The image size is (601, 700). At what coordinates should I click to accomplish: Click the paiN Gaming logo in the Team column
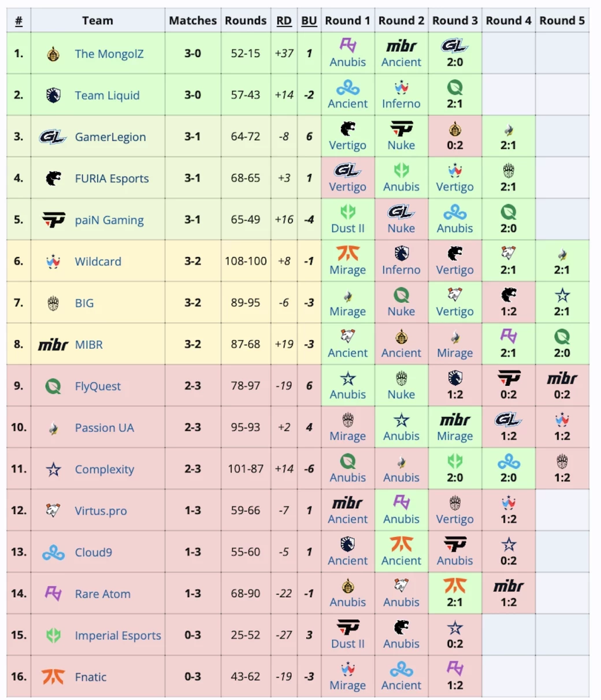53,220
